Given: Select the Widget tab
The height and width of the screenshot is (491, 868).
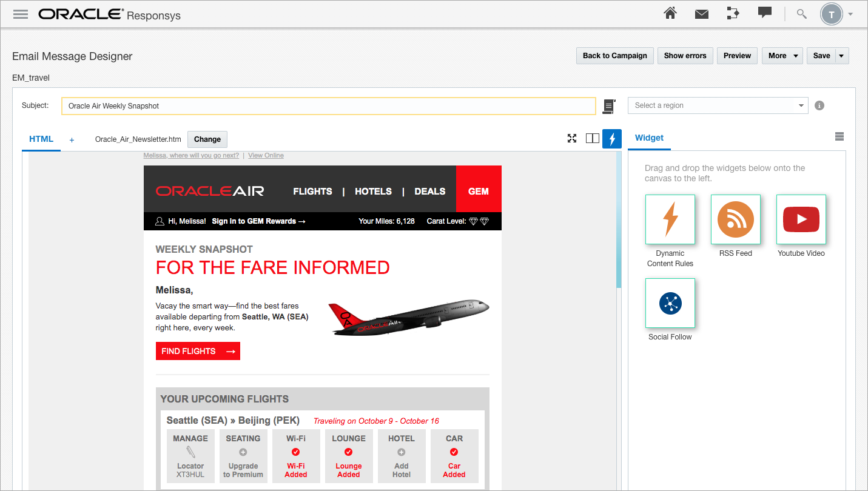Looking at the screenshot, I should 649,138.
